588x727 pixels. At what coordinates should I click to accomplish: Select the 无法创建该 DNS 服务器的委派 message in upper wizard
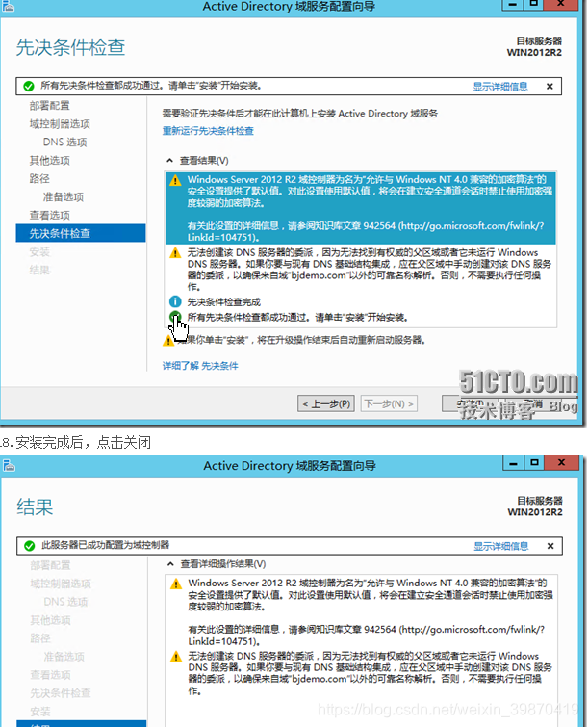[370, 270]
